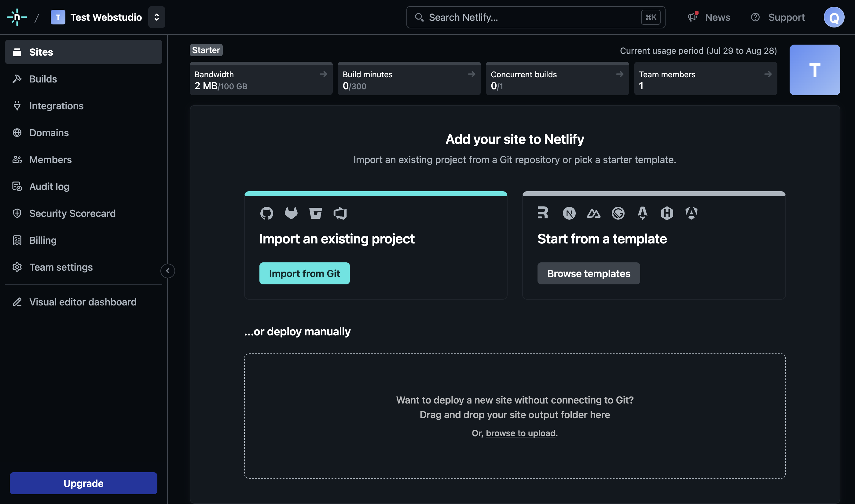Open Integrations in the sidebar
Viewport: 855px width, 504px height.
[83, 106]
